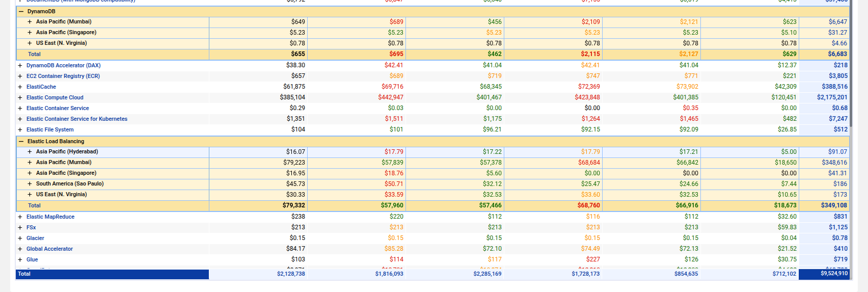Collapse the Elastic Load Balancing group
868x292 pixels.
(x=21, y=141)
